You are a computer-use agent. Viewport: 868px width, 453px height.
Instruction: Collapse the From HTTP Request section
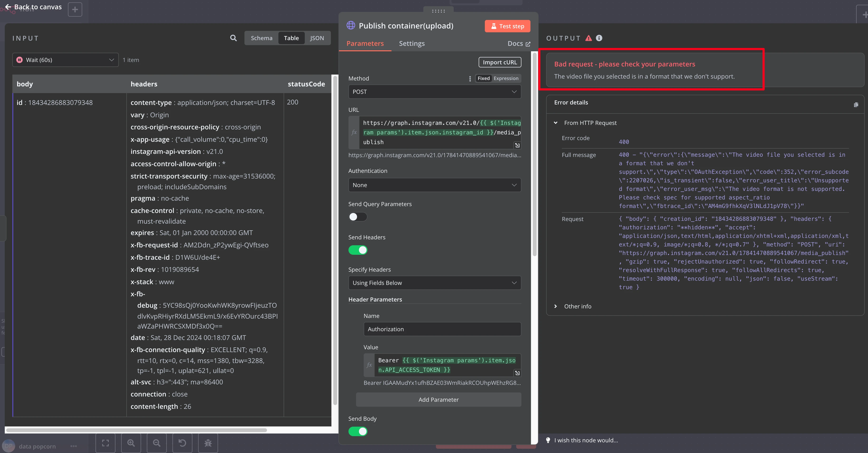pos(556,123)
